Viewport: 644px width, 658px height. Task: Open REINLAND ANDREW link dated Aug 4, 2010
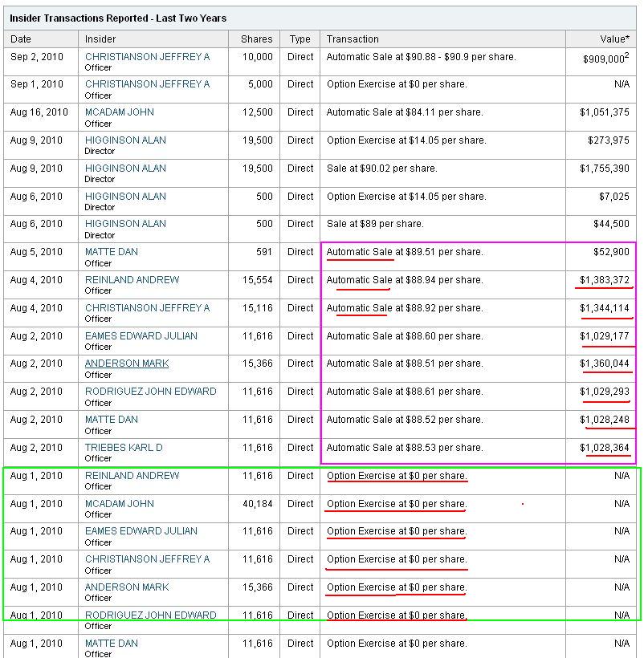[x=132, y=280]
